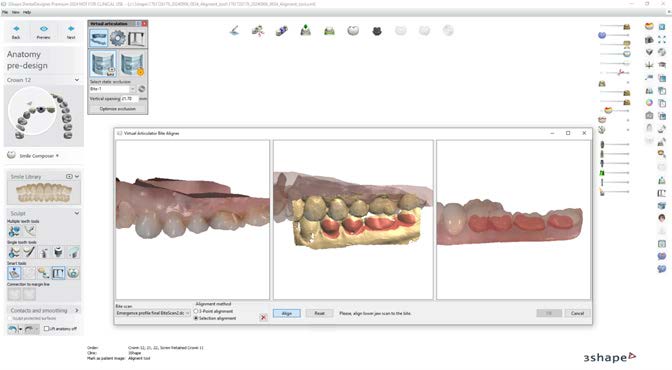The height and width of the screenshot is (370, 672).
Task: Click the fit-to-view arrows icon
Action: pyautogui.click(x=662, y=39)
